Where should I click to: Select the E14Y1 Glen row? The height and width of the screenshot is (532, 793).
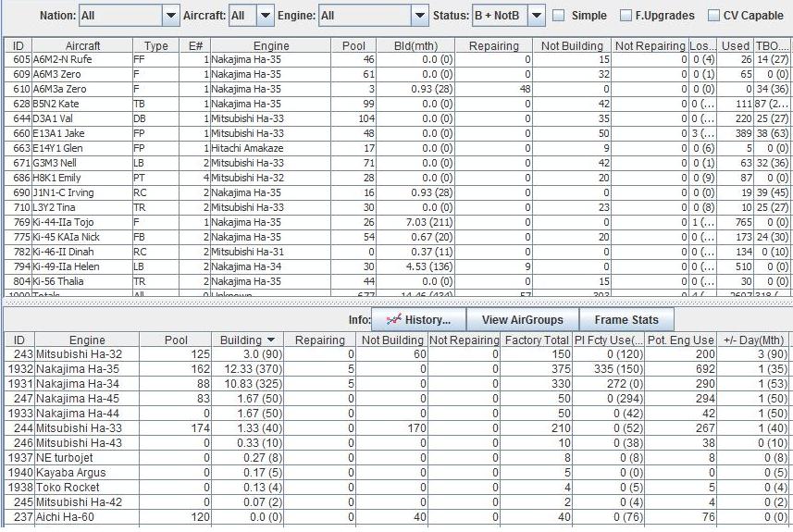coord(397,148)
